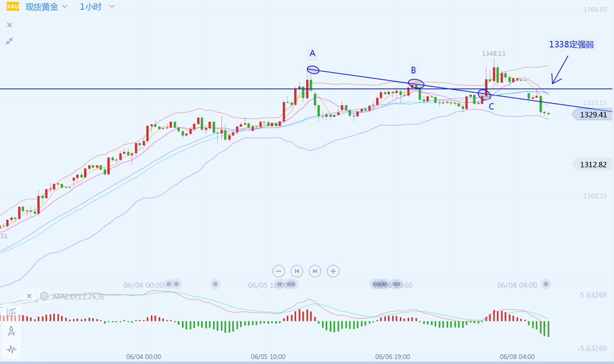Click the 1348.13 high price label
Image resolution: width=614 pixels, height=364 pixels.
click(x=494, y=54)
